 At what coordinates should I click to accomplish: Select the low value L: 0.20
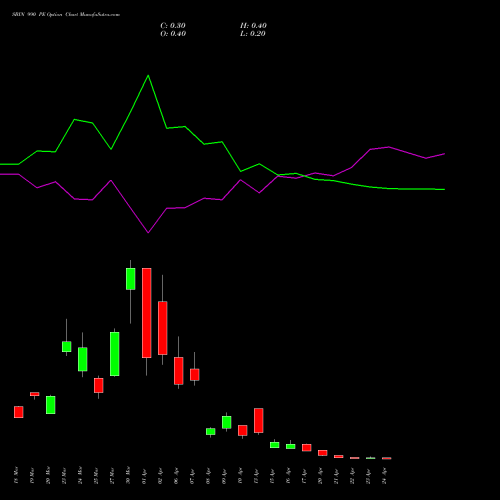coord(253,34)
